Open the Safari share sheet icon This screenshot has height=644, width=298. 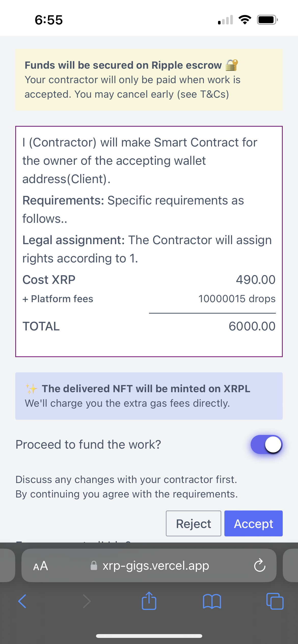point(149,601)
